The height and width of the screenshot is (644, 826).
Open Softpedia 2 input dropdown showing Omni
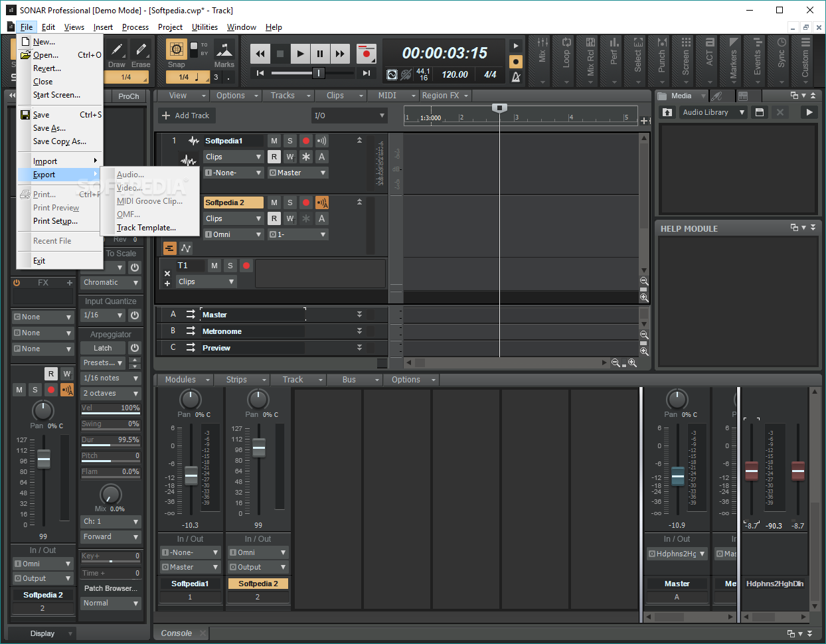tap(234, 234)
